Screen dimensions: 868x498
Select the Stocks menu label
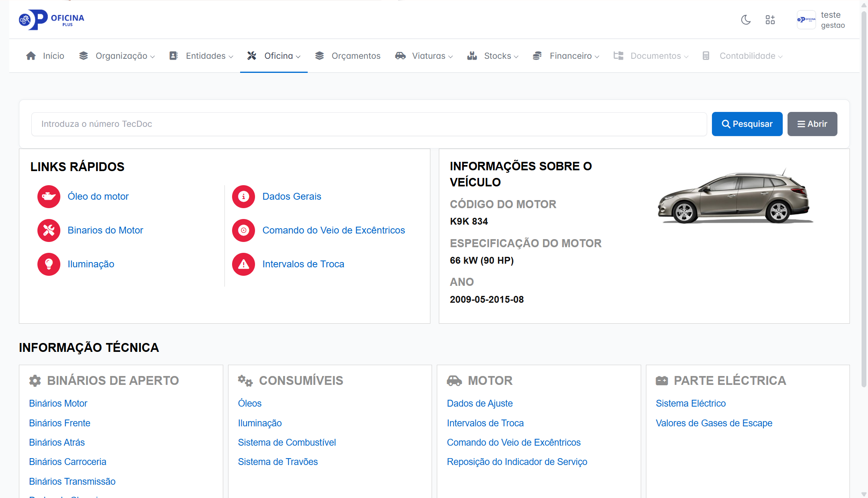tap(498, 56)
